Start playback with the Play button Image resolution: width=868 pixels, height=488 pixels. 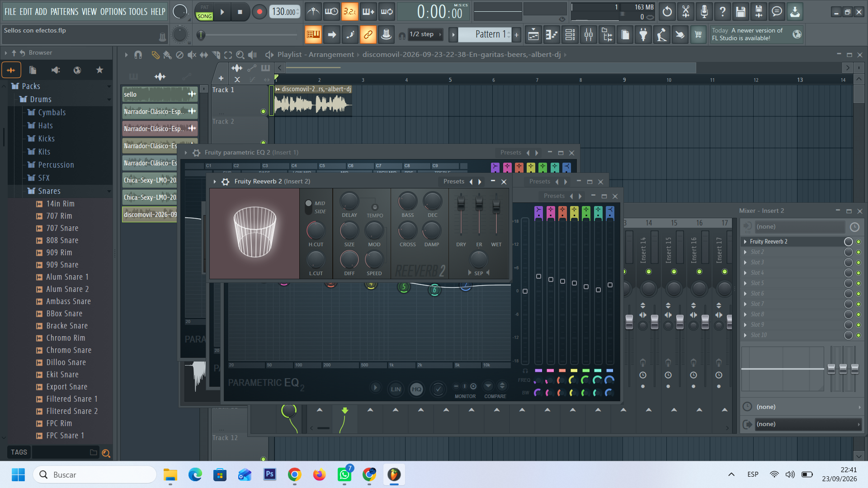(222, 12)
